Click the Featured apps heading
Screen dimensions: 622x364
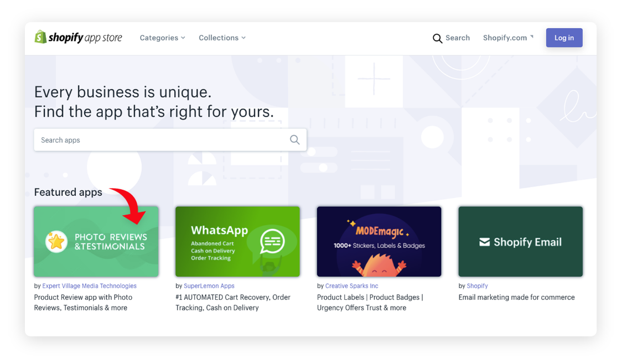tap(68, 193)
